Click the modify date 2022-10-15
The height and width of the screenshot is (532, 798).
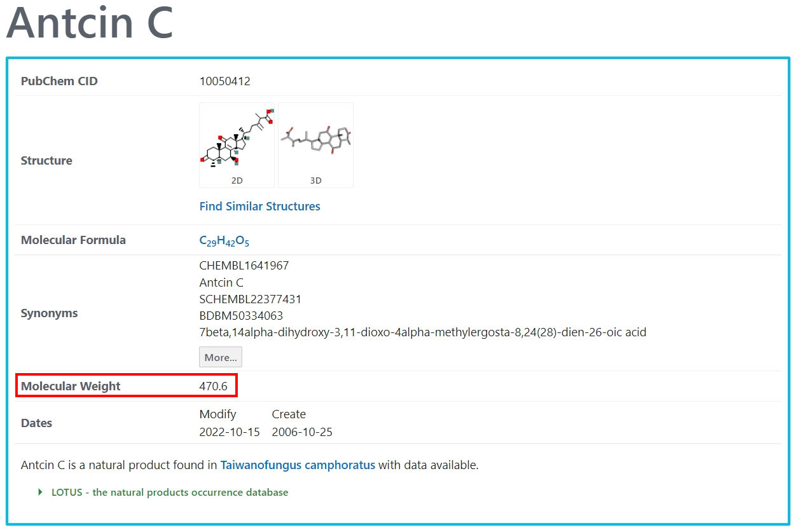(x=230, y=432)
